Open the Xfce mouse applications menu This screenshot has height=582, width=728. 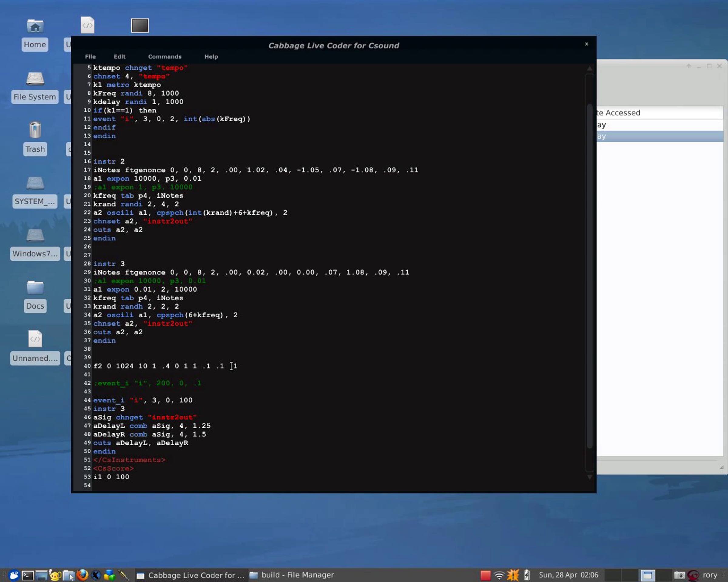(x=14, y=575)
